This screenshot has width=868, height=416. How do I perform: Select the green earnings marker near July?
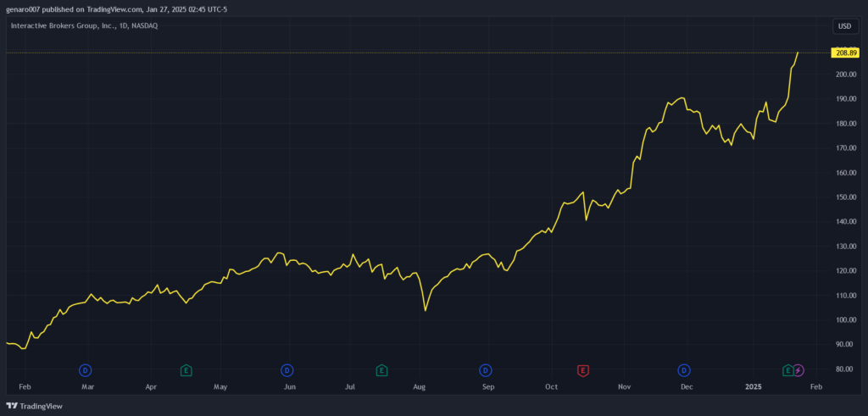click(381, 370)
